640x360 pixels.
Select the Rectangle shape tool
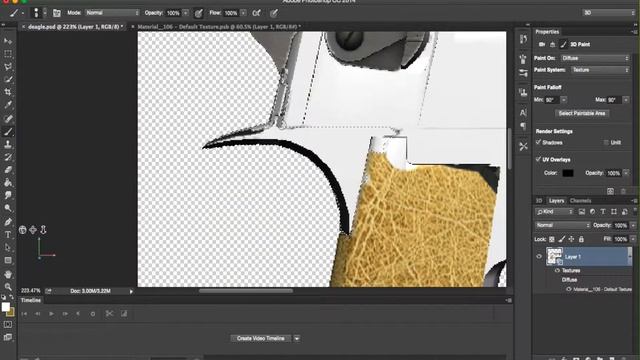point(8,260)
